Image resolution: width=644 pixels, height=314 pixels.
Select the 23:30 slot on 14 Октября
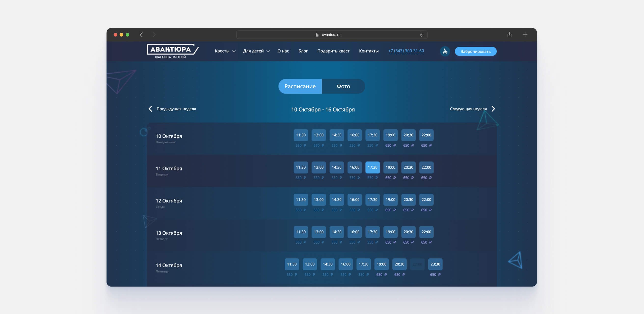(435, 264)
